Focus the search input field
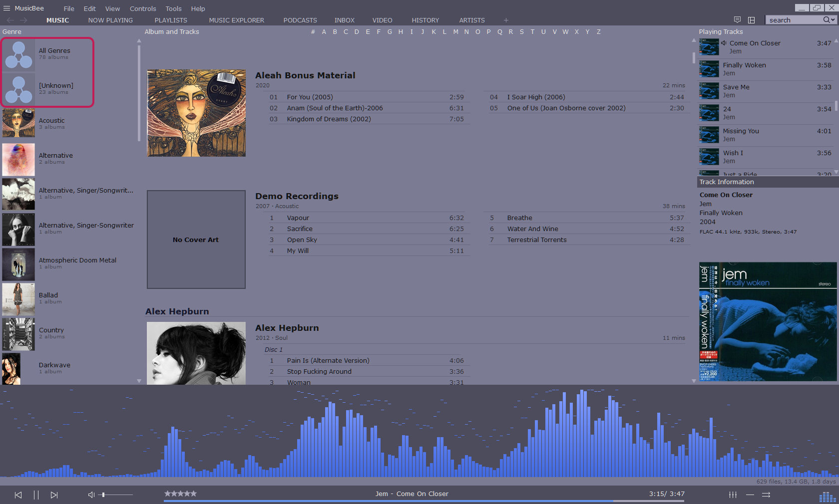This screenshot has height=504, width=839. click(x=795, y=20)
